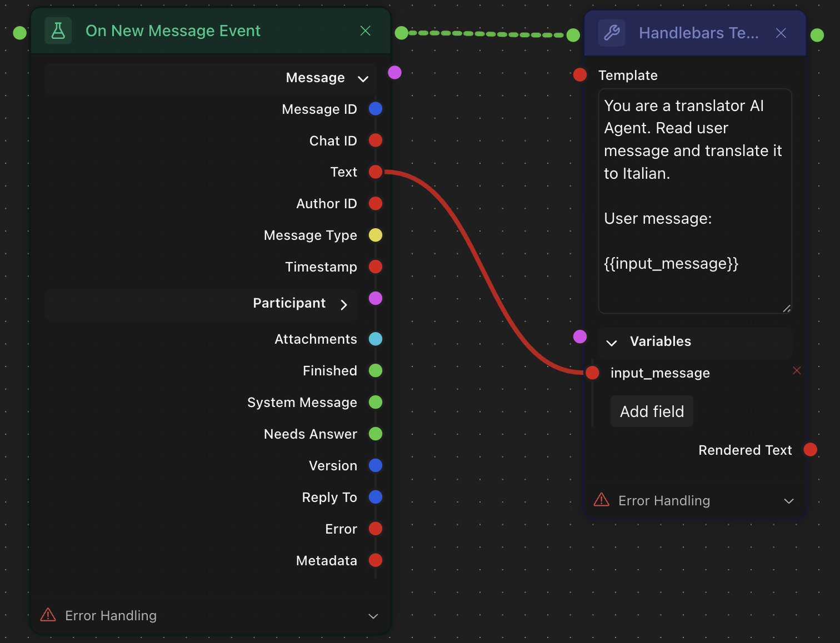
Task: Expand Error Handling on the event node
Action: click(x=373, y=616)
